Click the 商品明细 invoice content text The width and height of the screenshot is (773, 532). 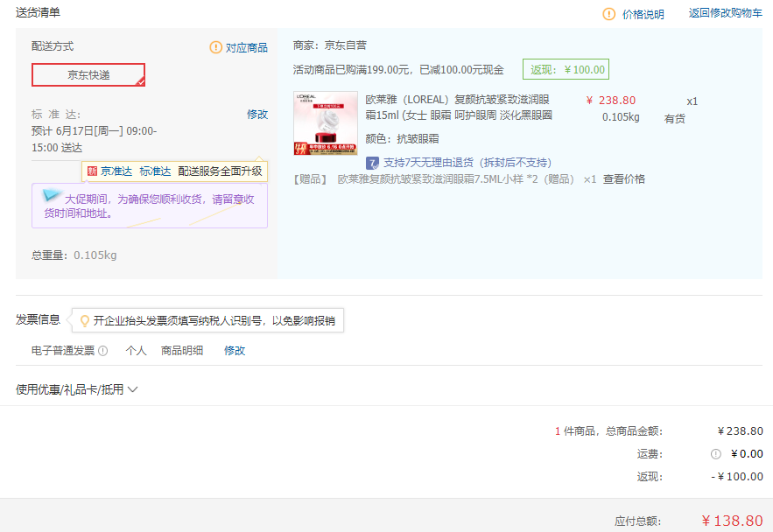coord(182,351)
